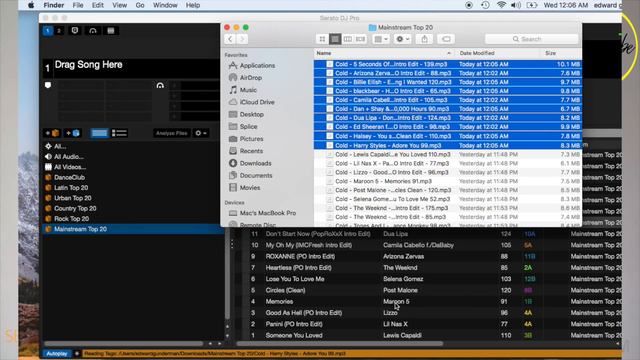Open the Apple menu
The width and height of the screenshot is (640, 360).
[31, 5]
